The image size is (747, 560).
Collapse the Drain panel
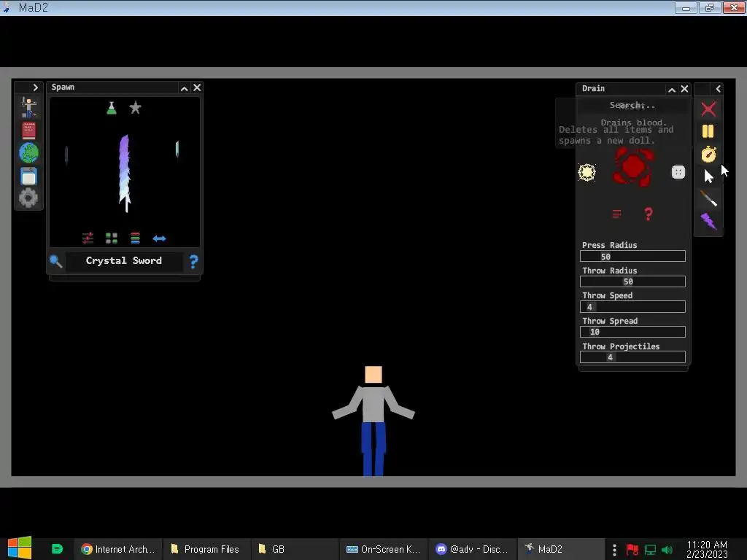pos(672,90)
